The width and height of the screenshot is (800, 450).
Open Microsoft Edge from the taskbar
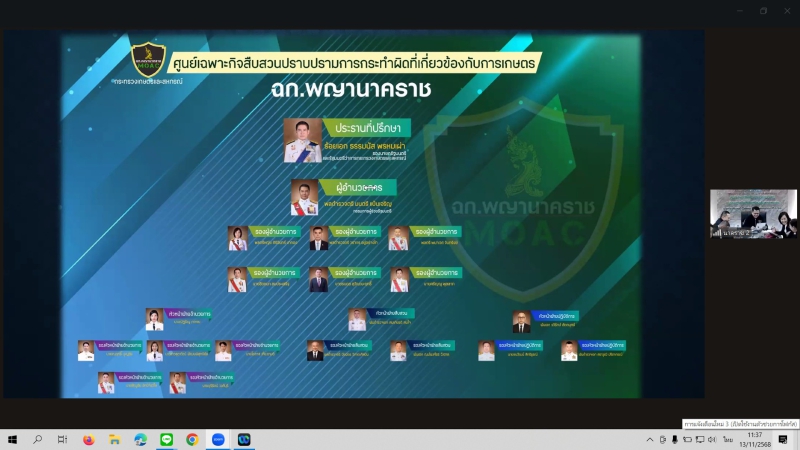pos(140,439)
